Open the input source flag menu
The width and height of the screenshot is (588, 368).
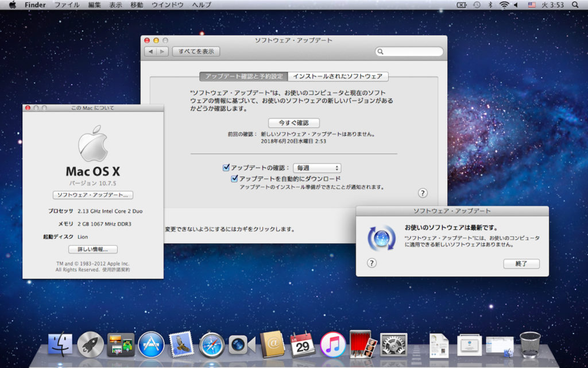[x=531, y=5]
